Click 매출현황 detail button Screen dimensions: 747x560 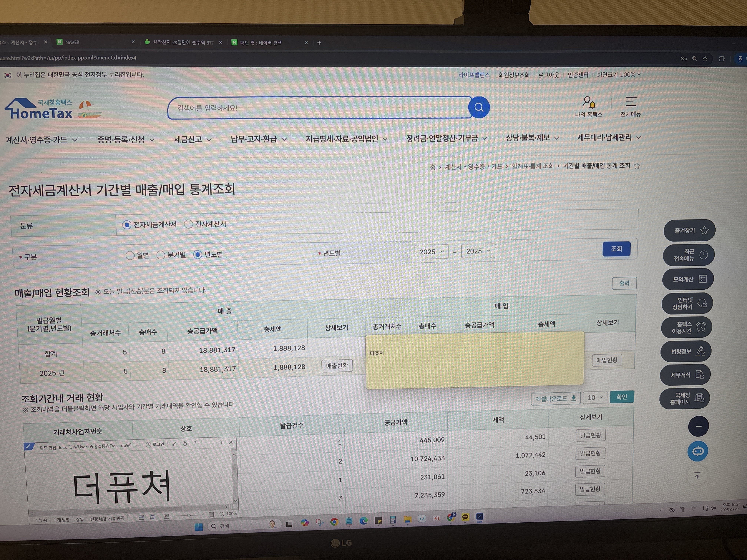click(x=337, y=366)
